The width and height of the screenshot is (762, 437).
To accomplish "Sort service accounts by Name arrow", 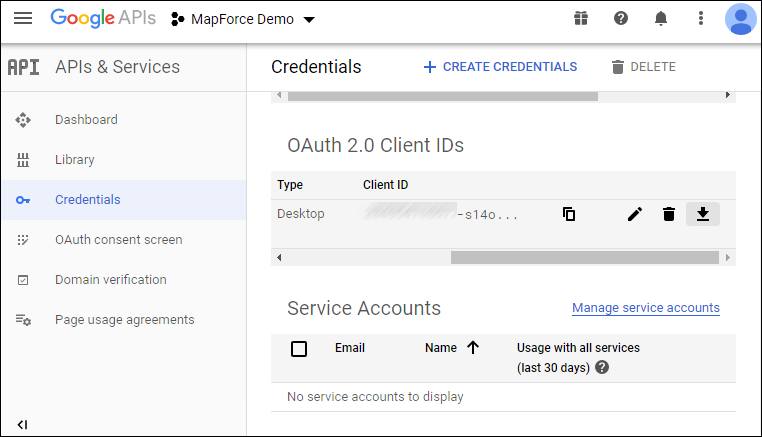I will tap(473, 348).
